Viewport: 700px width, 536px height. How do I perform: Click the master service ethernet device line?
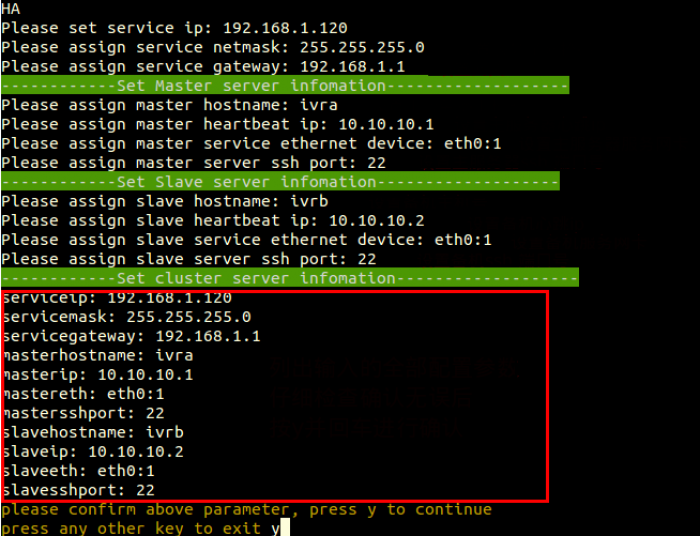click(251, 143)
